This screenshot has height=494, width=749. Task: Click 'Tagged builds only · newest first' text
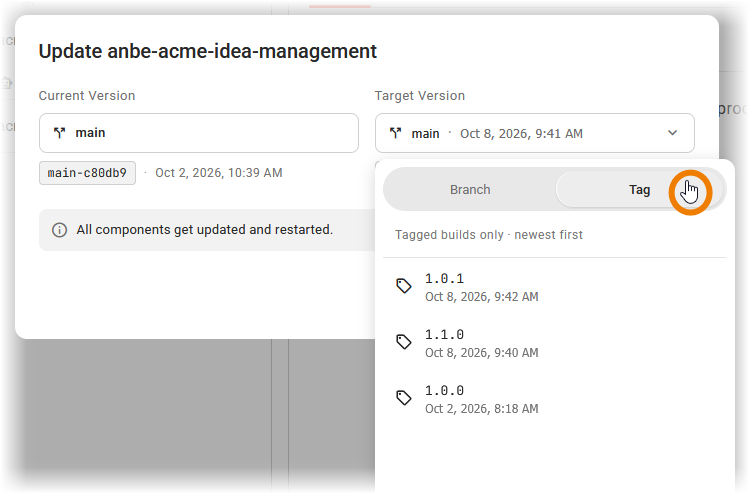click(489, 235)
